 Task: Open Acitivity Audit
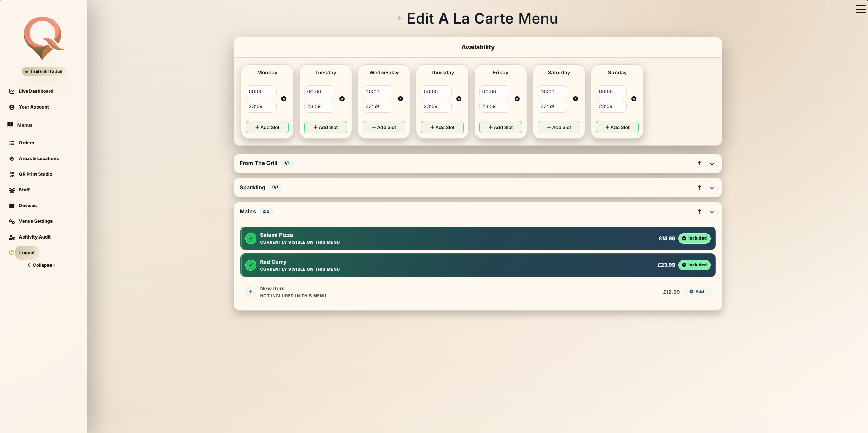point(34,237)
